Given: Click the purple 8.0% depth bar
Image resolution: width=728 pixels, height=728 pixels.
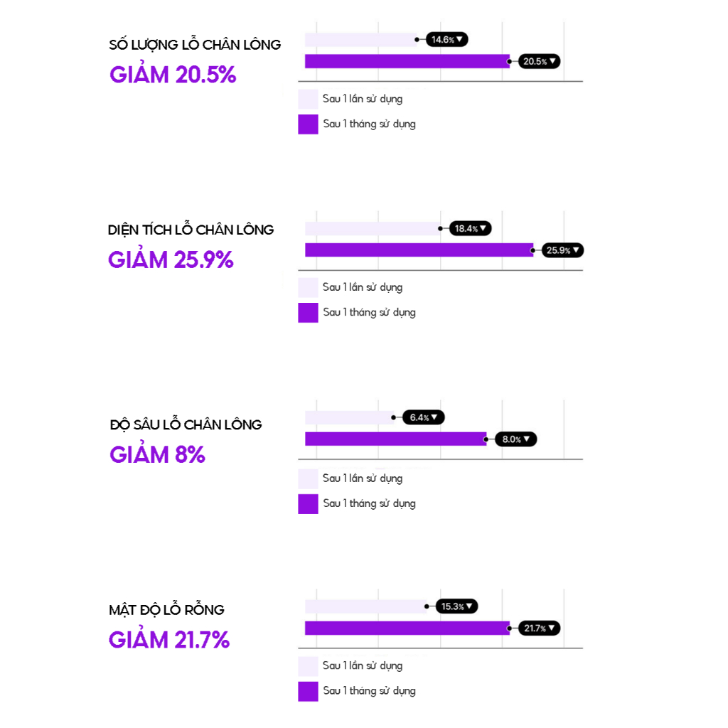Looking at the screenshot, I should coord(395,439).
